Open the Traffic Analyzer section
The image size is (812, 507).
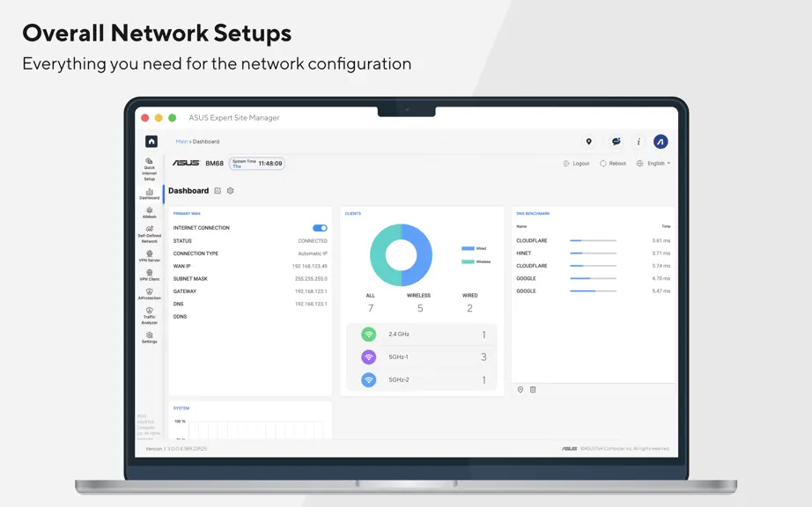click(149, 316)
